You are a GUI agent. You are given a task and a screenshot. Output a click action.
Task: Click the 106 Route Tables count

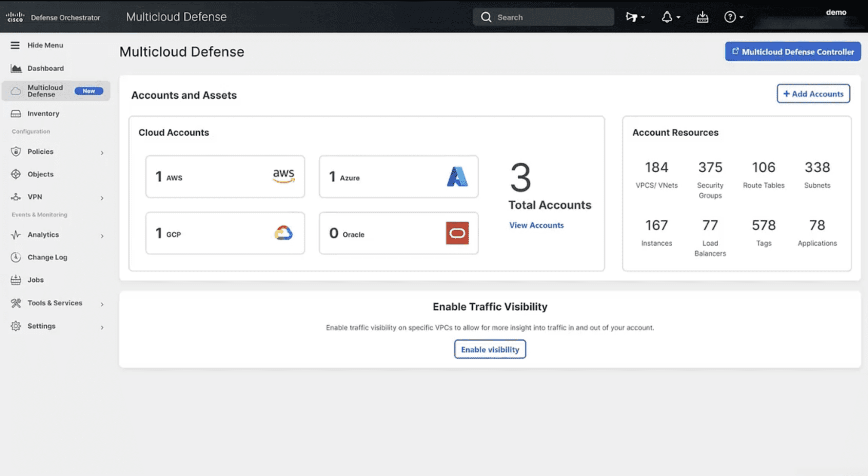point(764,167)
